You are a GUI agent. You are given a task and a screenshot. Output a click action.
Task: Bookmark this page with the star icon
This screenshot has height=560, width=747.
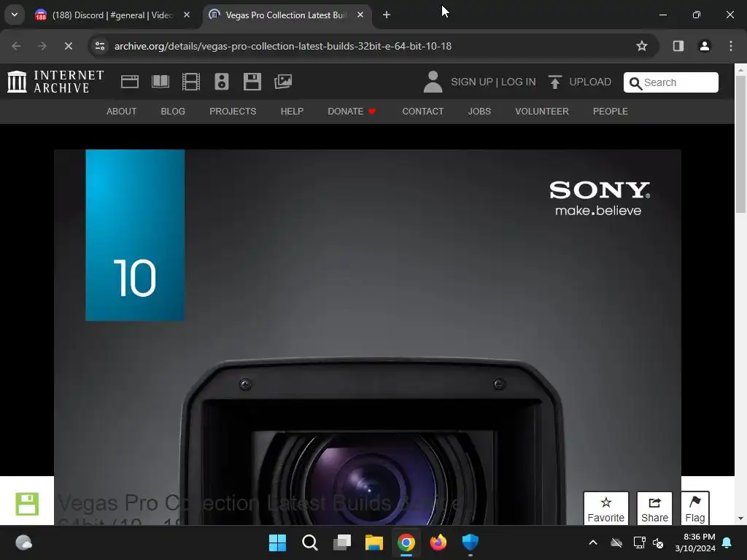pyautogui.click(x=642, y=46)
